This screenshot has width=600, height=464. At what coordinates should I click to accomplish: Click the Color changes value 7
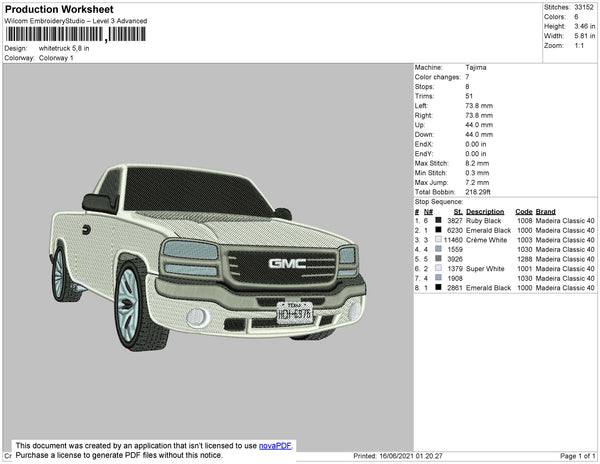click(x=467, y=77)
